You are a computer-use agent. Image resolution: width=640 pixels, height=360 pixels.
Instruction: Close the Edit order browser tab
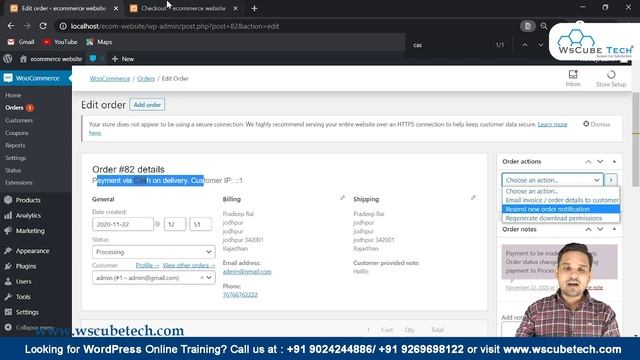coord(116,8)
